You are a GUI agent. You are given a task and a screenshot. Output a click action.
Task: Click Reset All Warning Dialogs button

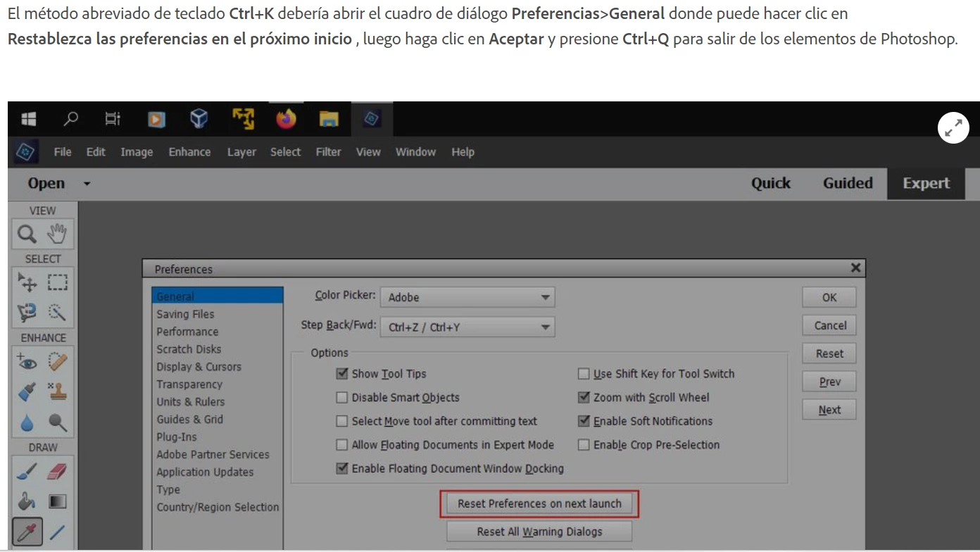(539, 532)
